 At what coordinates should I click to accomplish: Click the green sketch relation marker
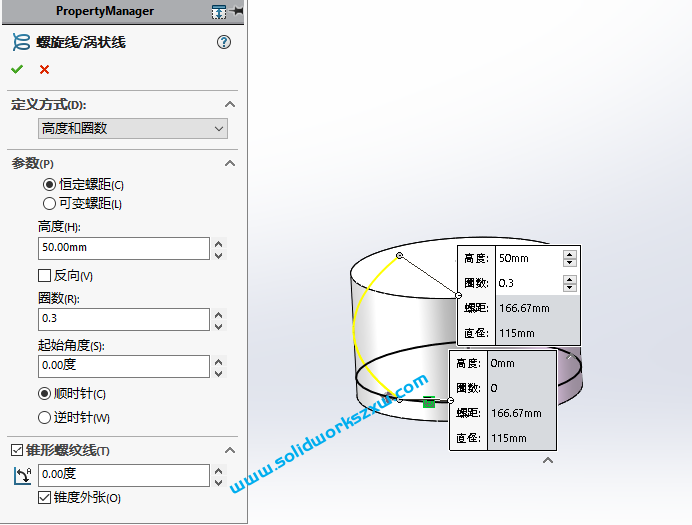(429, 402)
